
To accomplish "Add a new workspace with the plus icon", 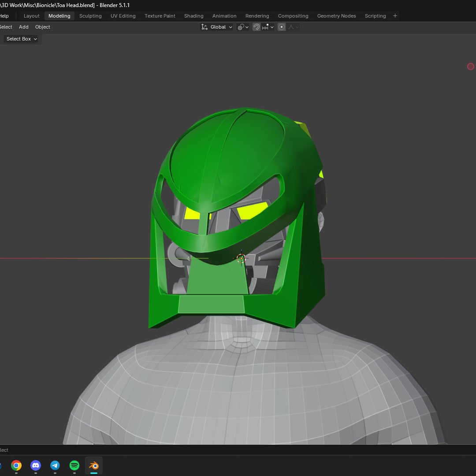I will [395, 16].
